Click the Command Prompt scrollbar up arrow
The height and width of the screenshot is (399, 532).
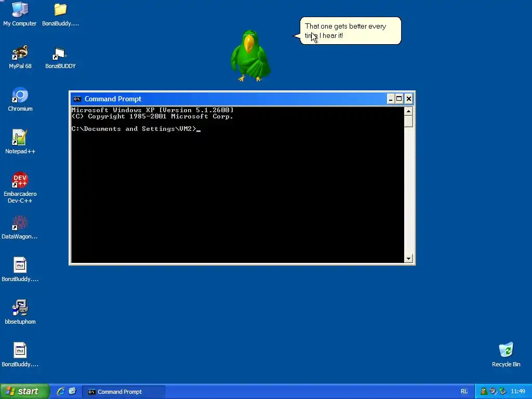408,111
